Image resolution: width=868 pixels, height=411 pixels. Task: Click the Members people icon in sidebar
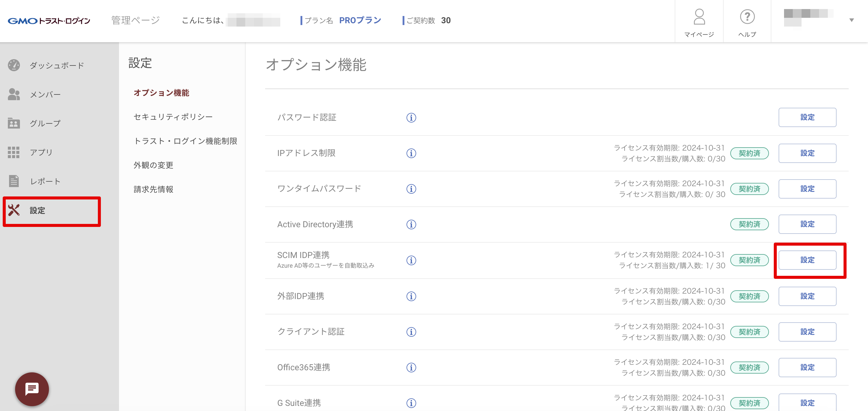coord(14,94)
